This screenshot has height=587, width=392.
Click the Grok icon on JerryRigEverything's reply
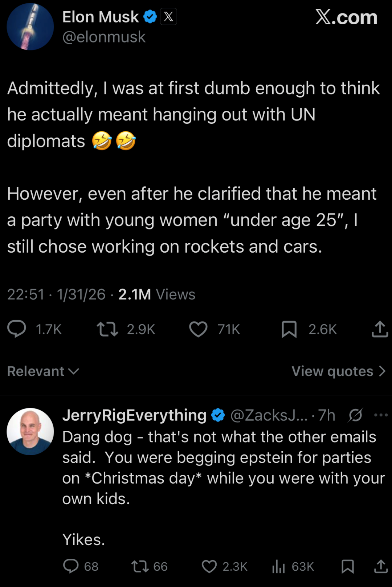[355, 415]
